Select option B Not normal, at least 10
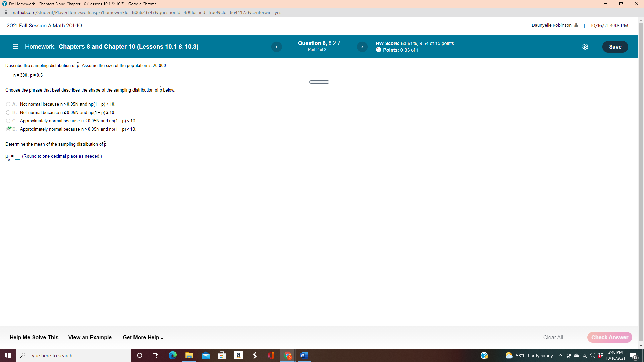644x362 pixels. tap(8, 113)
